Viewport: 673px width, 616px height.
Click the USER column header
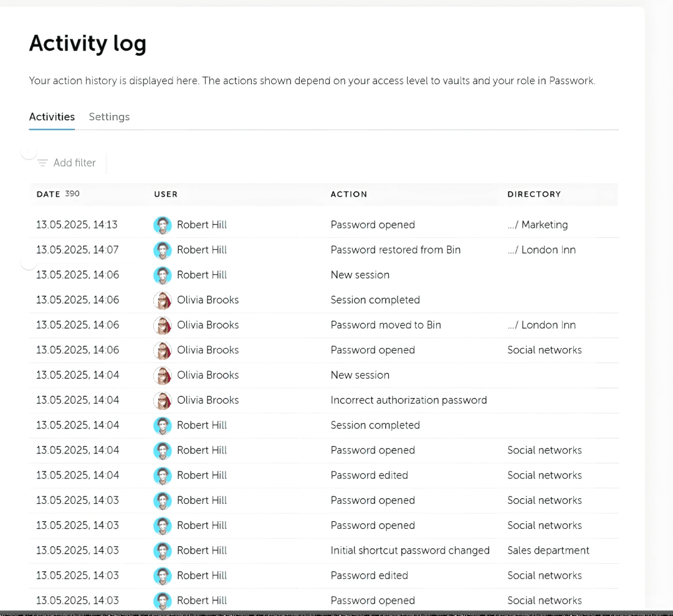[166, 194]
